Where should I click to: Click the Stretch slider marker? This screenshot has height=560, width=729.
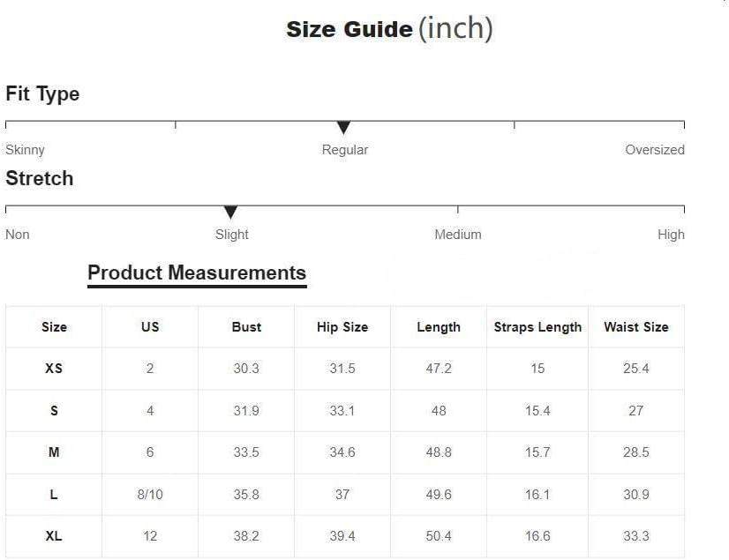pos(230,213)
